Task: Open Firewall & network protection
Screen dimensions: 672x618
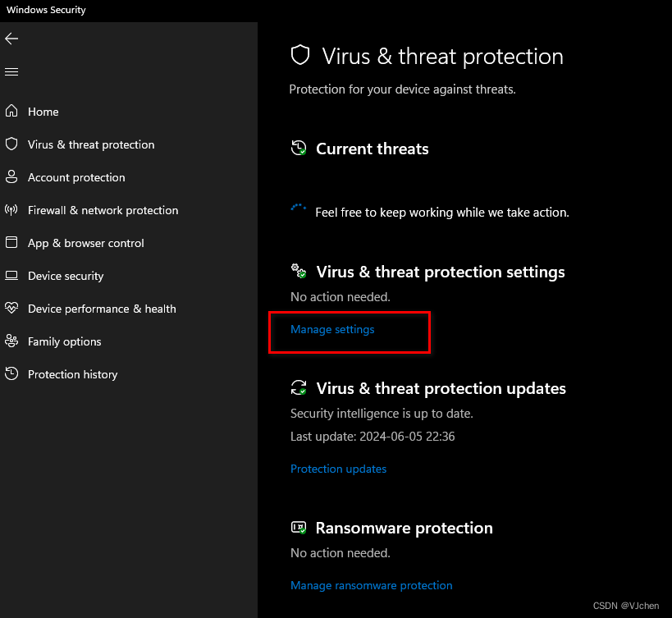Action: (x=103, y=210)
